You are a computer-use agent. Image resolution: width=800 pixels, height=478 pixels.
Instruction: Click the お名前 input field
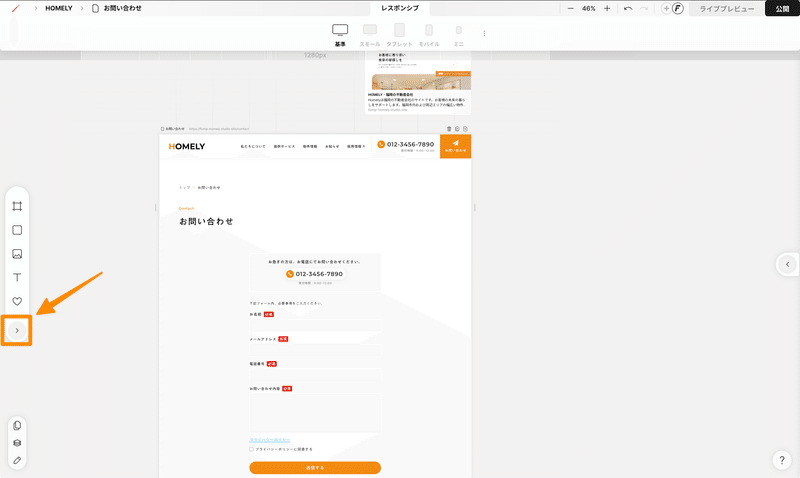(x=315, y=325)
